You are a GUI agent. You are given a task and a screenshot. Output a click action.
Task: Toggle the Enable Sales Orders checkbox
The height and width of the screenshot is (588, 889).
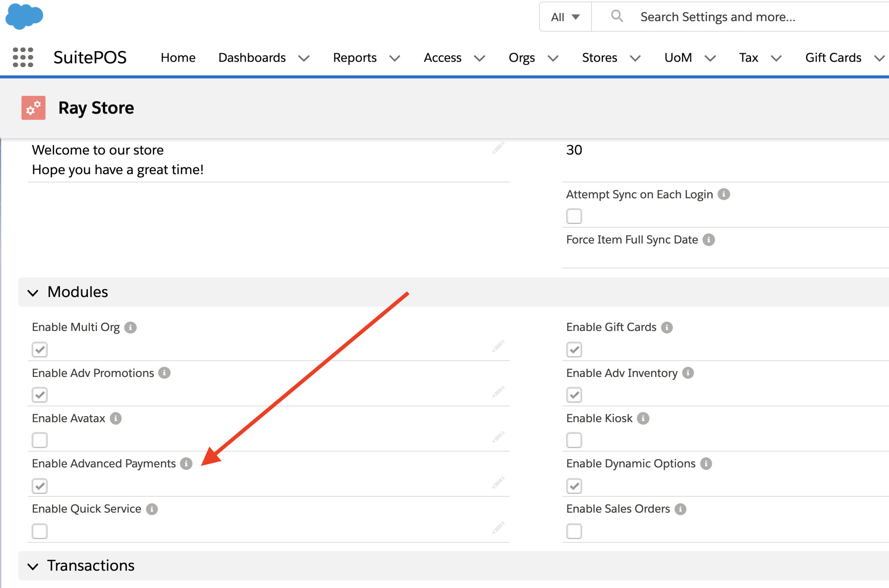pyautogui.click(x=574, y=531)
